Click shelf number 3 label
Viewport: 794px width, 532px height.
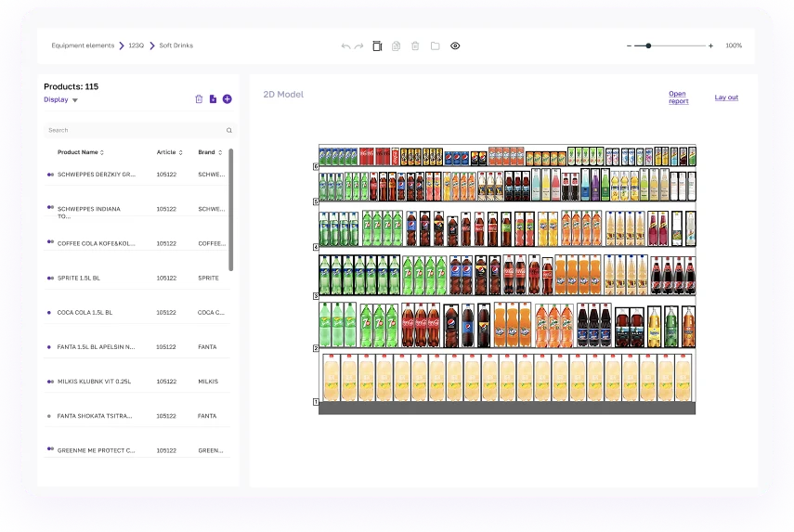pyautogui.click(x=316, y=295)
